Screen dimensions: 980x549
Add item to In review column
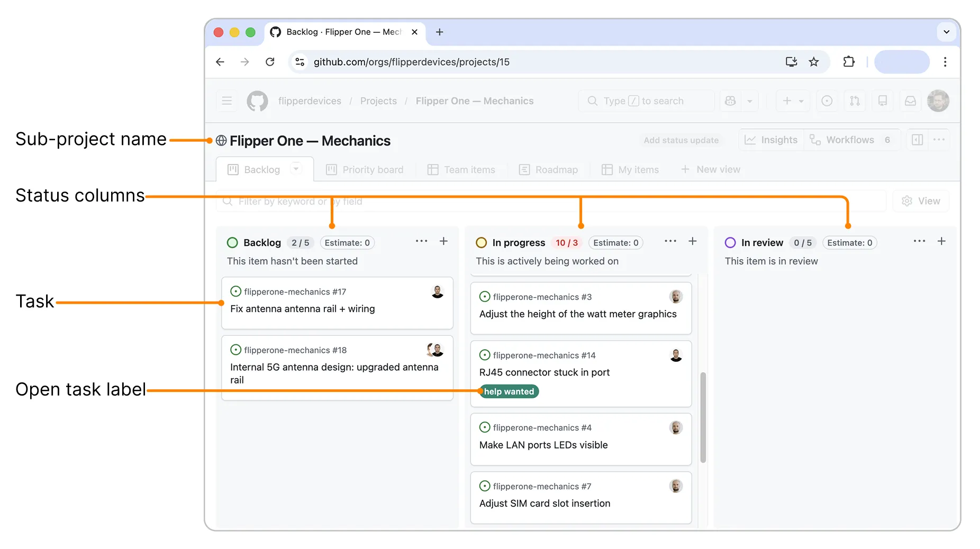tap(941, 241)
